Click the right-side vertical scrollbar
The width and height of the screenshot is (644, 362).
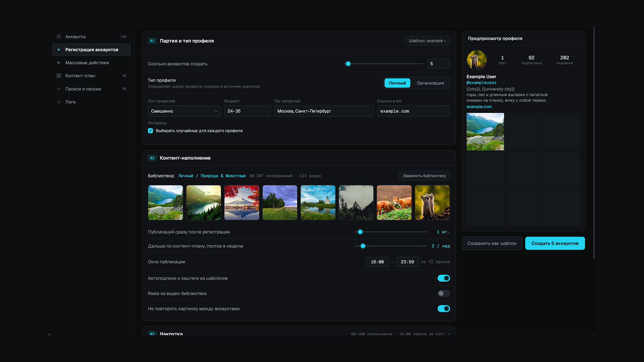coord(594,142)
